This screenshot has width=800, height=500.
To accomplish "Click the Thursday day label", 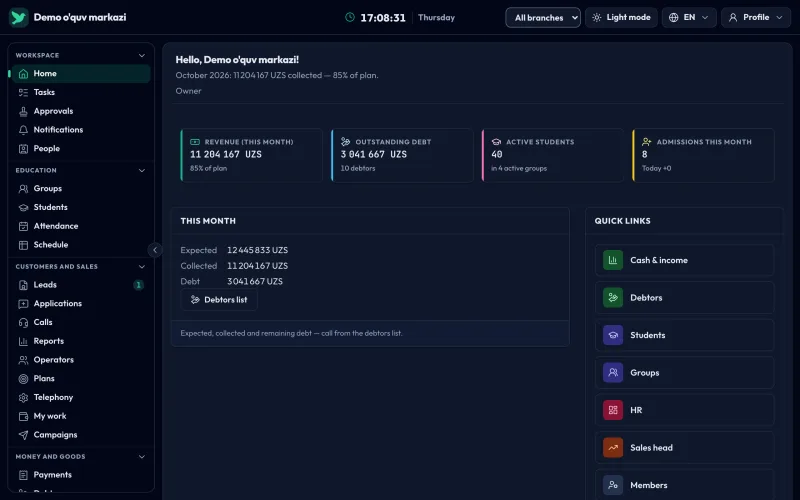I will 436,17.
